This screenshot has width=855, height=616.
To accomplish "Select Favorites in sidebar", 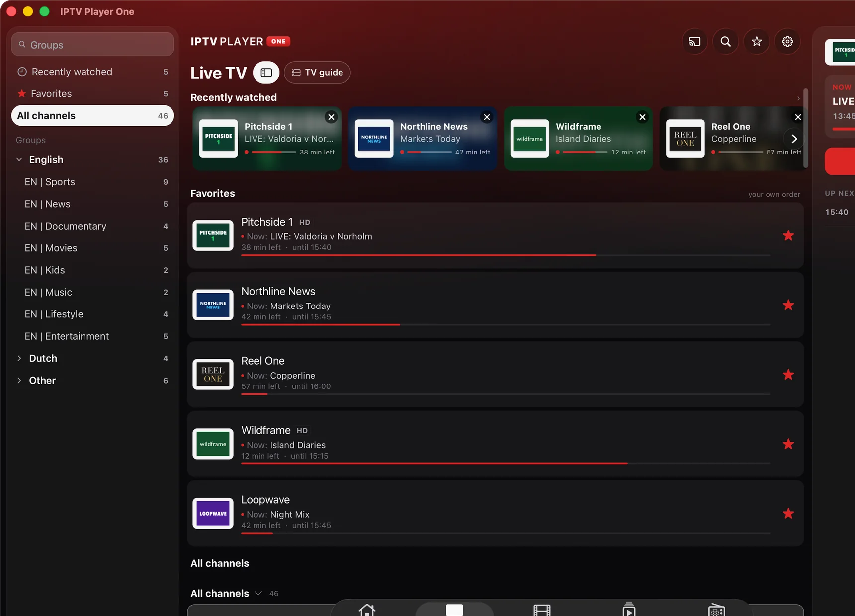I will tap(92, 94).
